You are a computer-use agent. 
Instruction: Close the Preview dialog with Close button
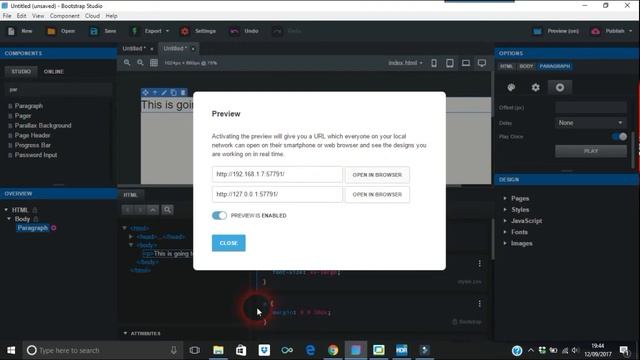[x=229, y=243]
